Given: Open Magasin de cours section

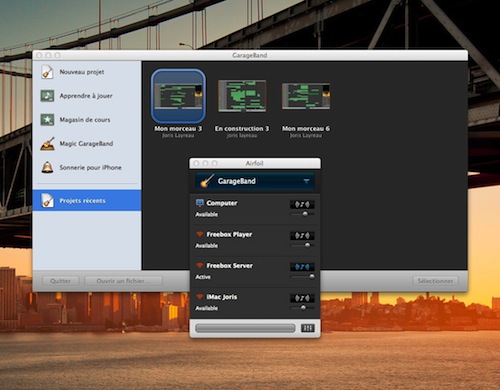Looking at the screenshot, I should tap(87, 120).
